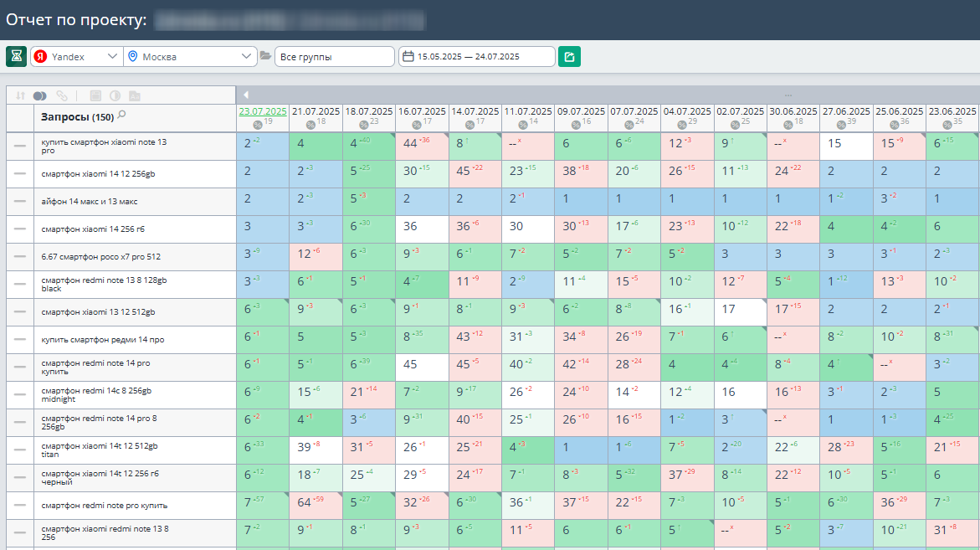This screenshot has width=980, height=550.
Task: Click the calendar icon in date range field
Action: 408,56
